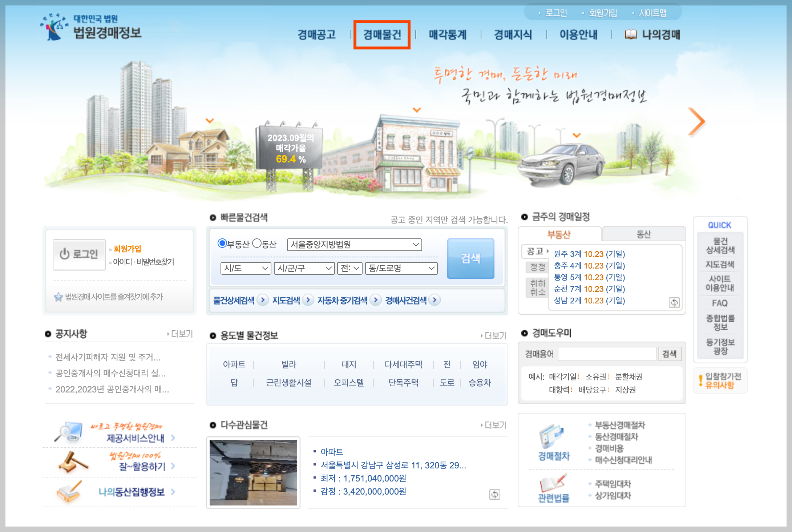792x532 pixels.
Task: Open the 서울중앙지방법원 court dropdown
Action: pos(354,245)
